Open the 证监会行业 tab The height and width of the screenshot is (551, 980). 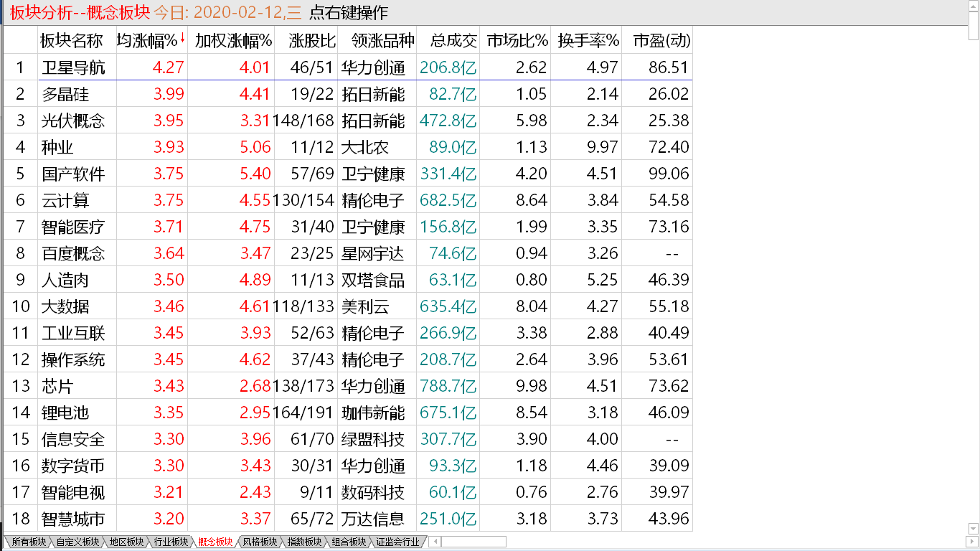(397, 542)
